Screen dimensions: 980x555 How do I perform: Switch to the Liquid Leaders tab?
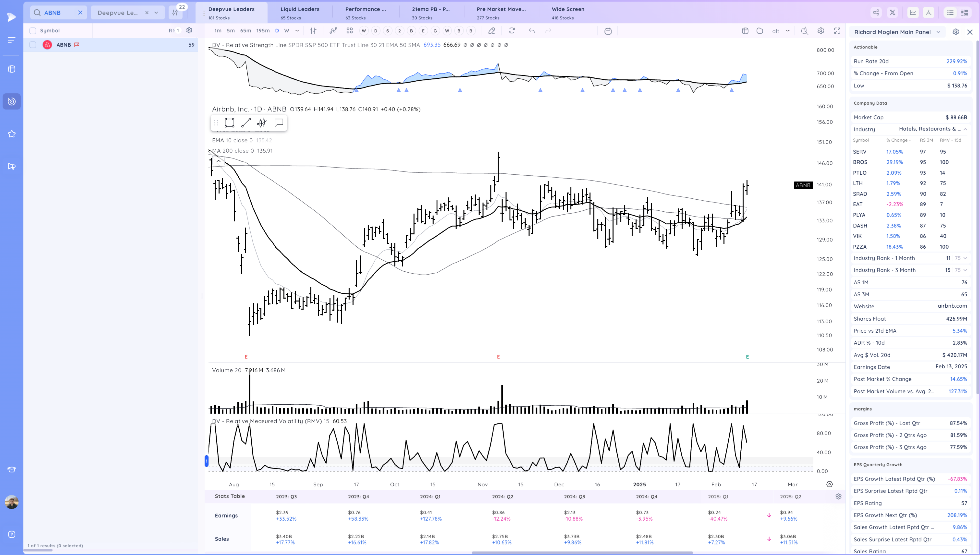pos(300,12)
